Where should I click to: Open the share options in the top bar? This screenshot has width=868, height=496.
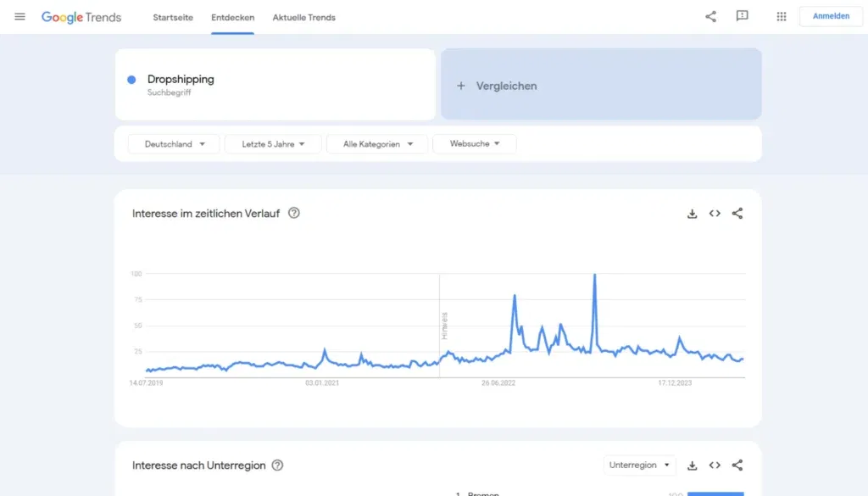coord(710,16)
